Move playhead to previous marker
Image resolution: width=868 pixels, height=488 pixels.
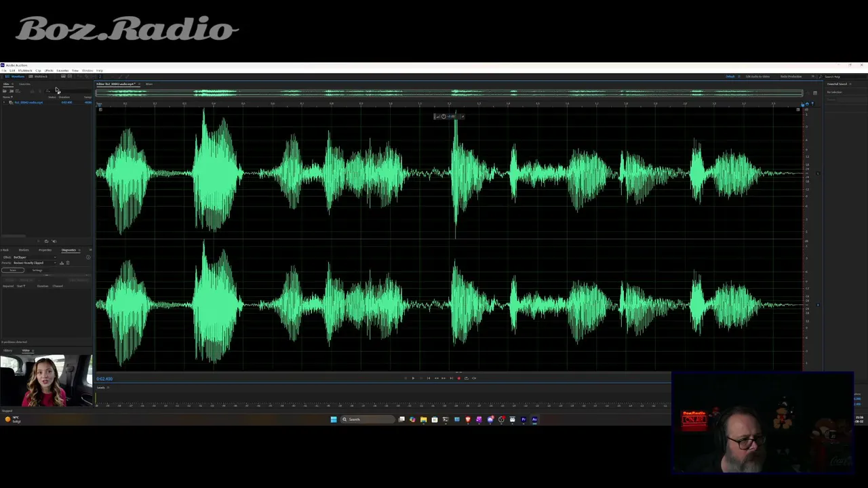(429, 378)
